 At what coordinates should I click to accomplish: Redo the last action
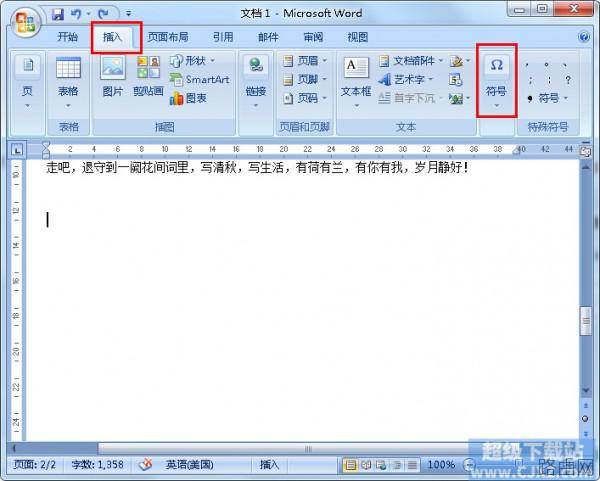click(x=103, y=15)
